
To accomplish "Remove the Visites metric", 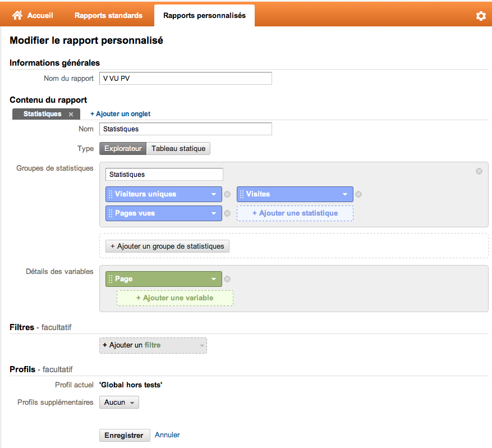I will (x=358, y=194).
